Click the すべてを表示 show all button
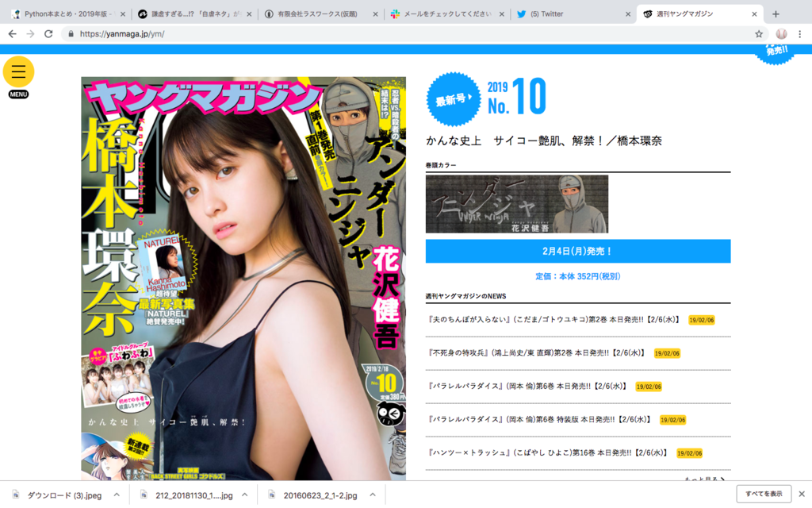Image resolution: width=812 pixels, height=508 pixels. 764,494
